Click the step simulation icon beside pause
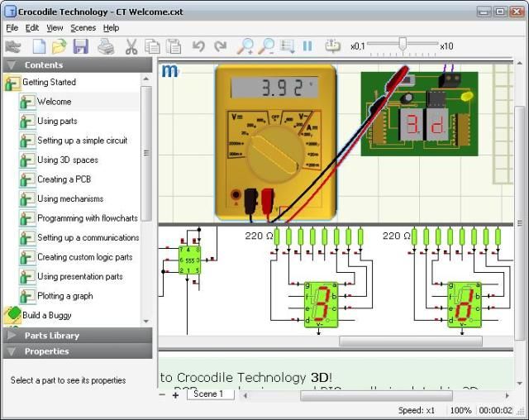Screen dimensions: 529x420 click(x=332, y=45)
